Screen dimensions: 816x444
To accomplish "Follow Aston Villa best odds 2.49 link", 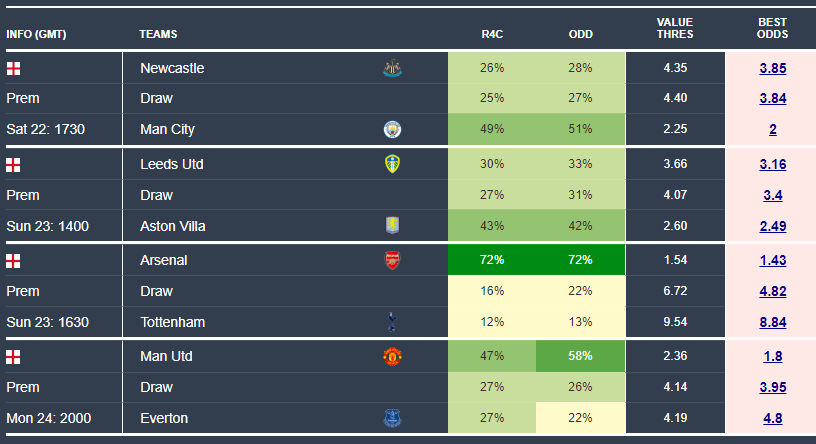I will 773,226.
